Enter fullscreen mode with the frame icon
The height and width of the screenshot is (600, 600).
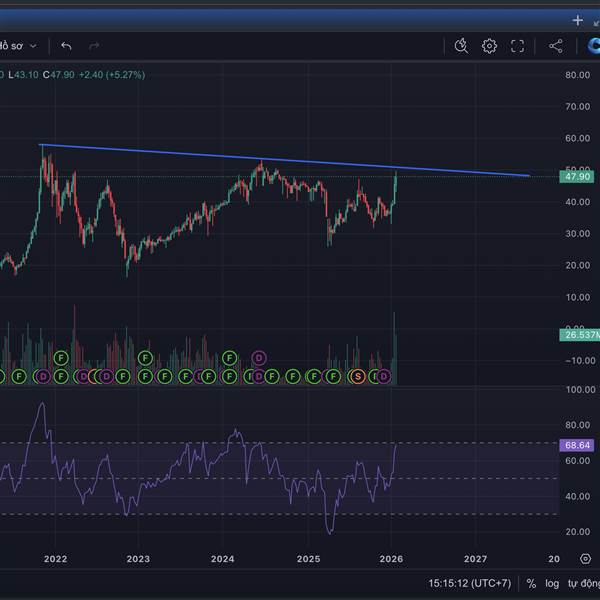[x=517, y=46]
